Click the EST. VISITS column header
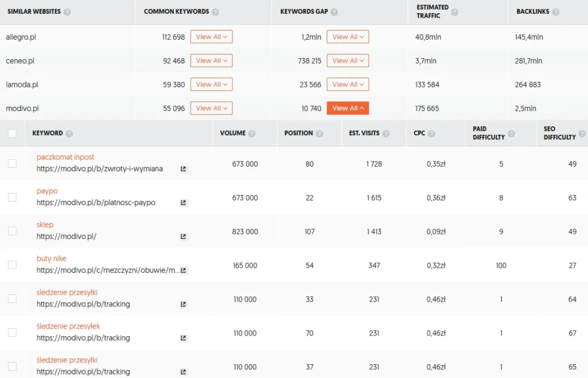The width and height of the screenshot is (588, 378). point(364,133)
